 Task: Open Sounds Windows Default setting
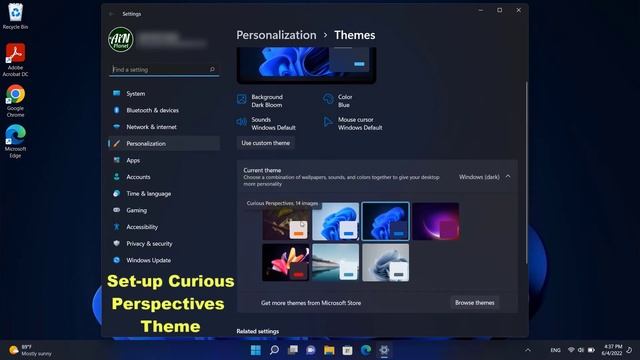click(266, 123)
